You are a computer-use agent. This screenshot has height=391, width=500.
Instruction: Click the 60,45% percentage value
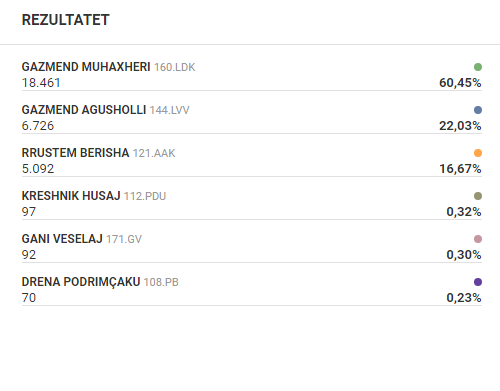[x=460, y=83]
